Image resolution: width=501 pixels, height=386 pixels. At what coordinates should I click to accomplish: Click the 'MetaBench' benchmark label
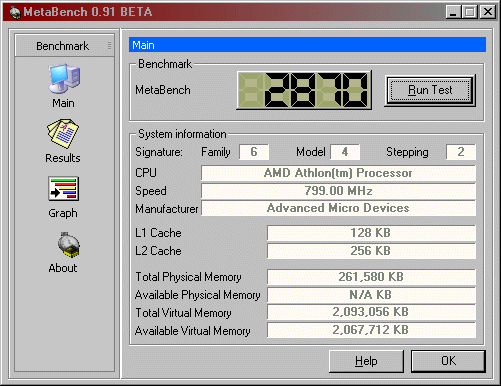tap(163, 90)
